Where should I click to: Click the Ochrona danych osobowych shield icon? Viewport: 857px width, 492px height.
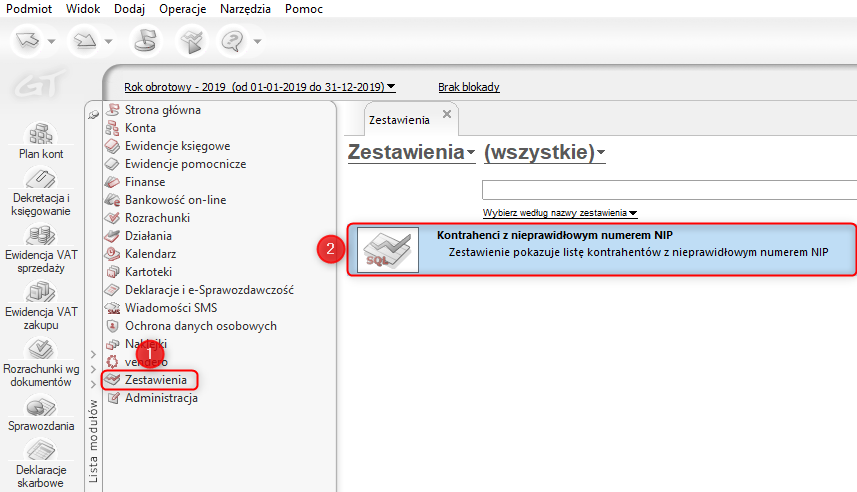point(113,326)
